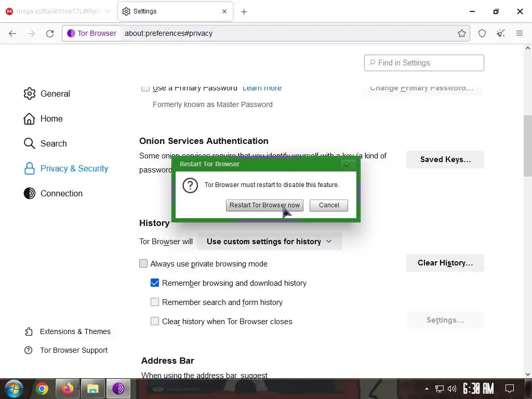532x399 pixels.
Task: Click the History section heading
Action: 154,223
